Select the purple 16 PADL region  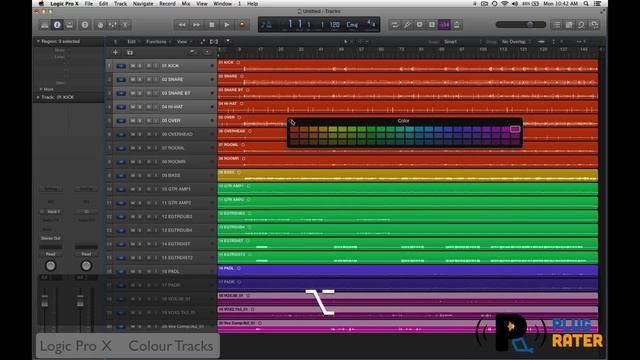(408, 271)
